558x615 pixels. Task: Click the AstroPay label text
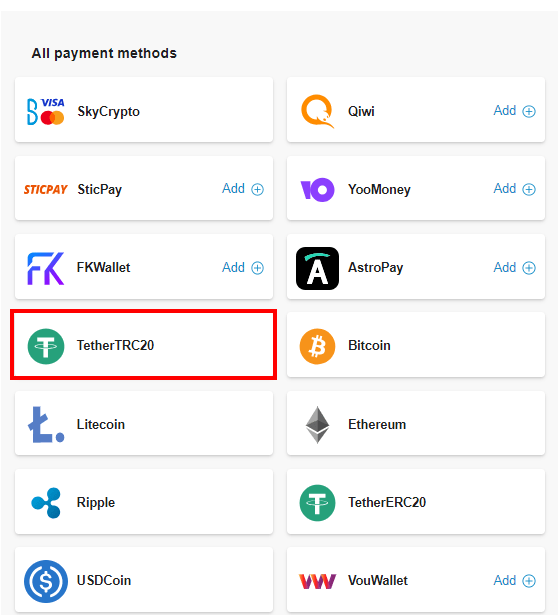[x=376, y=268]
